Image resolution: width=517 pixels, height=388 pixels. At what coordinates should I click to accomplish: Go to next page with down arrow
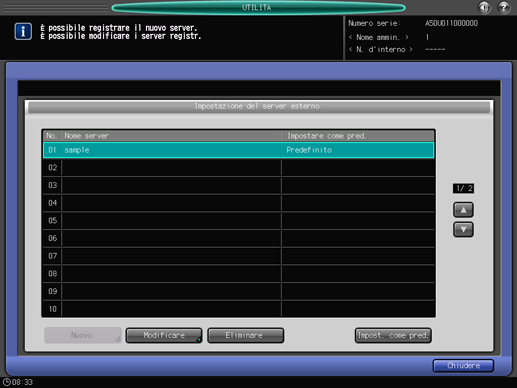[x=463, y=229]
